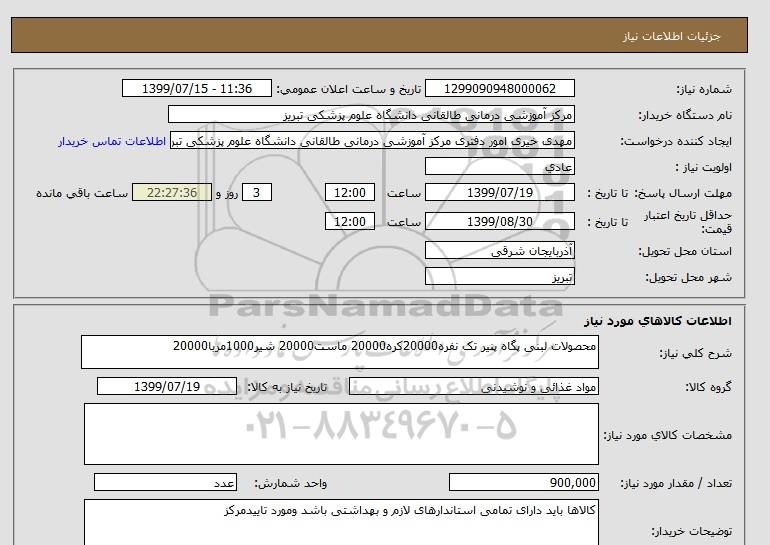
Task: Click the public announcement date field 1399/07/15 - 11:36
Action: coord(196,88)
